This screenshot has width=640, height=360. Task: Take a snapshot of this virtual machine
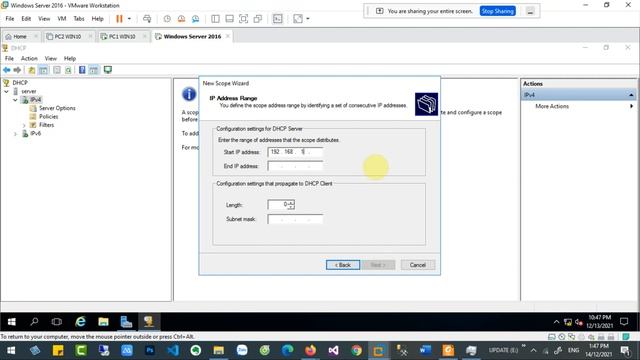coord(167,19)
